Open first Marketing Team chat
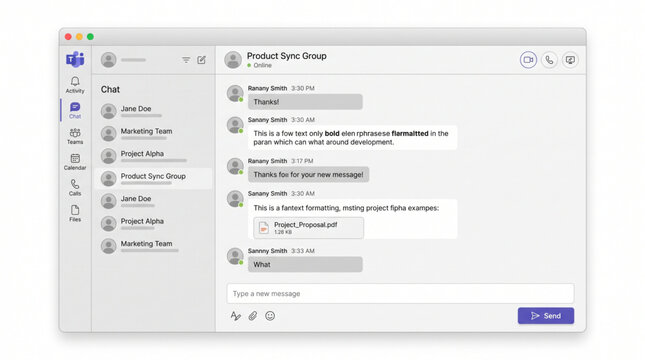Screen dimensions: 645x360 coord(153,134)
